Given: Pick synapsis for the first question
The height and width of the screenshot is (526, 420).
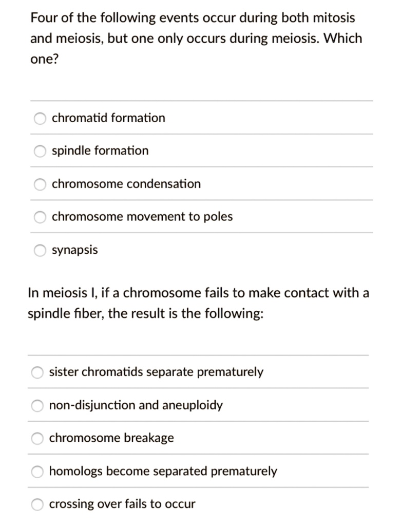Looking at the screenshot, I should point(40,250).
